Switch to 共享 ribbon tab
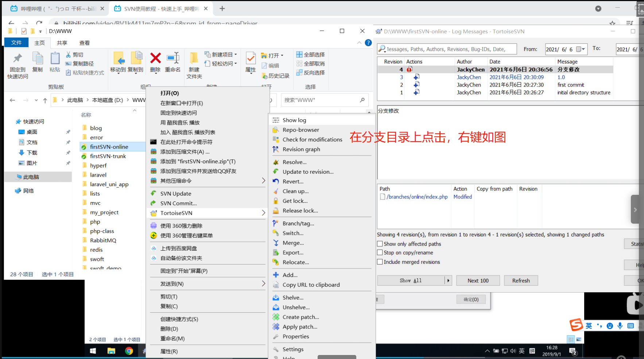Screen dimensions: 644x359 tap(62, 43)
